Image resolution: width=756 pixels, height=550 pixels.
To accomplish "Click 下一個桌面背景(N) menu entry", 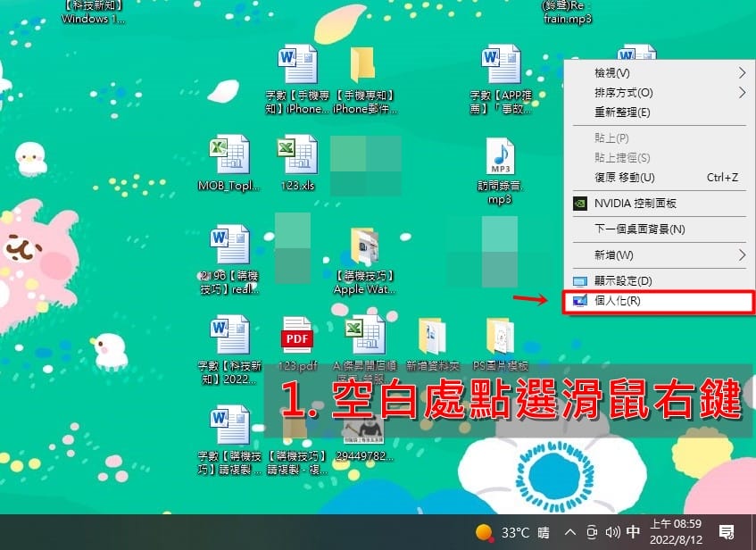I will pos(660,229).
